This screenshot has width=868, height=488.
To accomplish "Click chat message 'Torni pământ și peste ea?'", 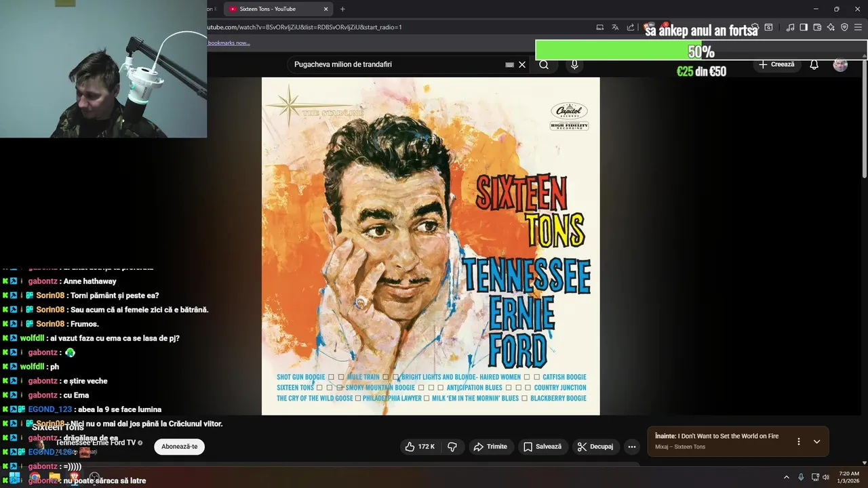I will pyautogui.click(x=115, y=296).
